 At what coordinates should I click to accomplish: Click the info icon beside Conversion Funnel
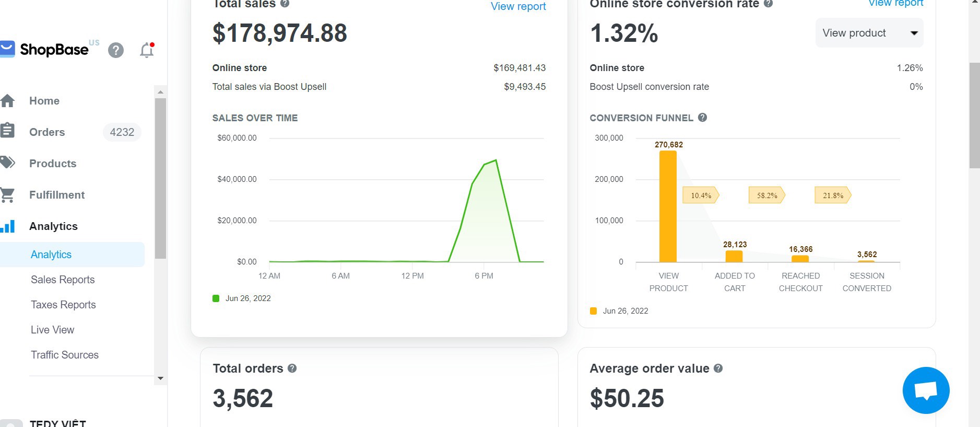[x=702, y=118]
